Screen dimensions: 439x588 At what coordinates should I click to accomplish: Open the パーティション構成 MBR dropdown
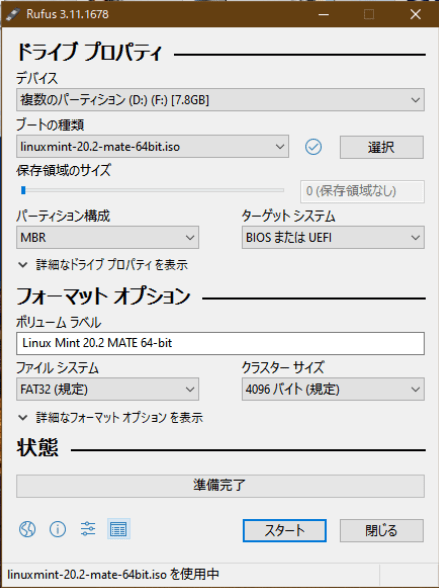[x=107, y=237]
